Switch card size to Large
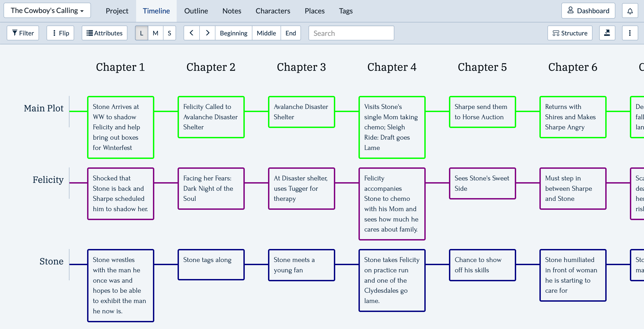This screenshot has width=644, height=329. 142,33
